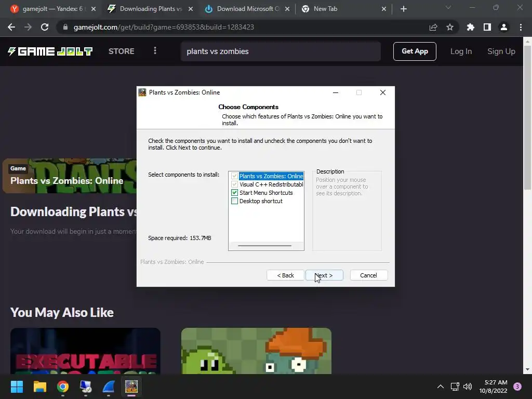Close the Download Microsoft tab
The image size is (532, 399).
(287, 9)
